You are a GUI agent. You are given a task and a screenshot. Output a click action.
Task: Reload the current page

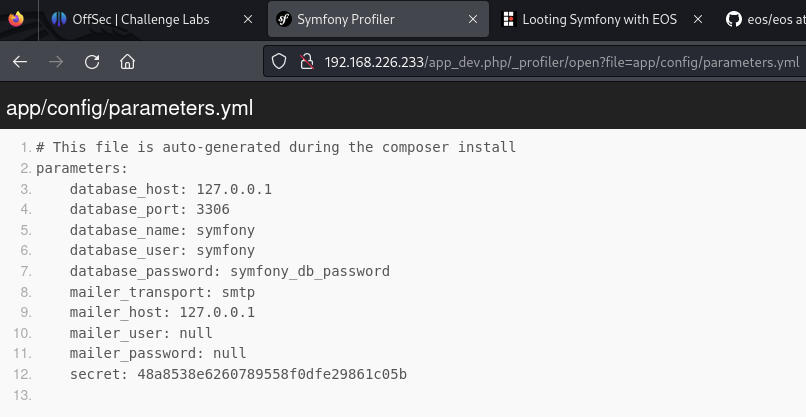tap(92, 62)
